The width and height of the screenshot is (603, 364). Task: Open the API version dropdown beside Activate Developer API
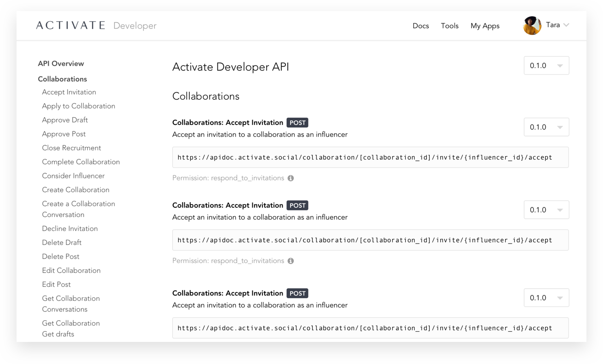(x=546, y=66)
